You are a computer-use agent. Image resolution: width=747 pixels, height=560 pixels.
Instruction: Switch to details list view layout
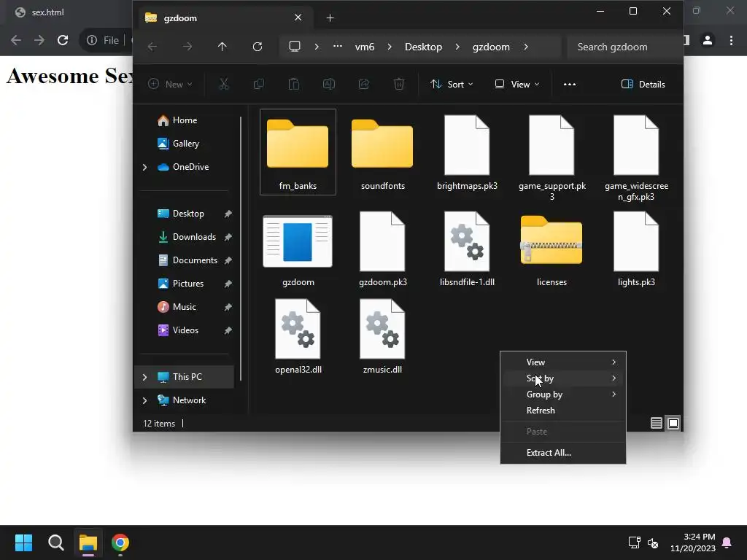click(656, 423)
